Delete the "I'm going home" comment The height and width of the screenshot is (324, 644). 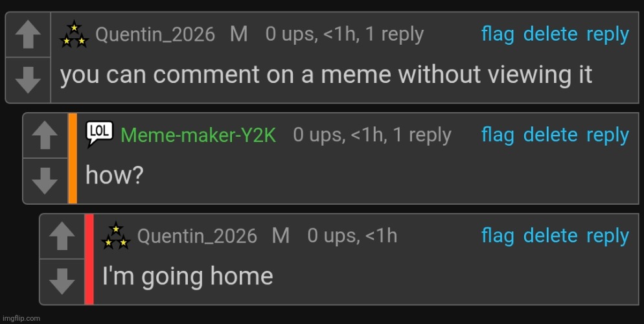pos(550,236)
